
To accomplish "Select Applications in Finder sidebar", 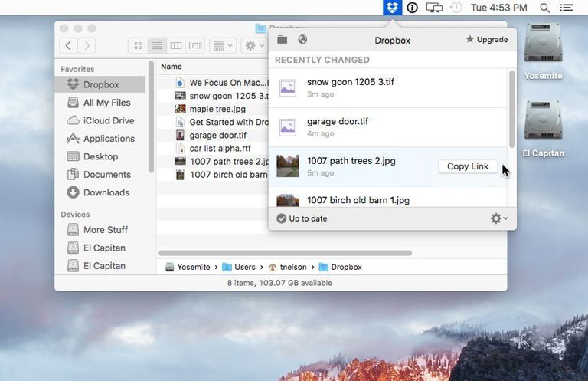I will tap(109, 139).
